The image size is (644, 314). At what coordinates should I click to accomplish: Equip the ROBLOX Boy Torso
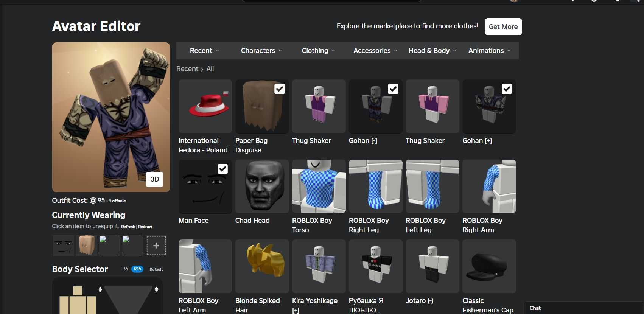coord(319,187)
